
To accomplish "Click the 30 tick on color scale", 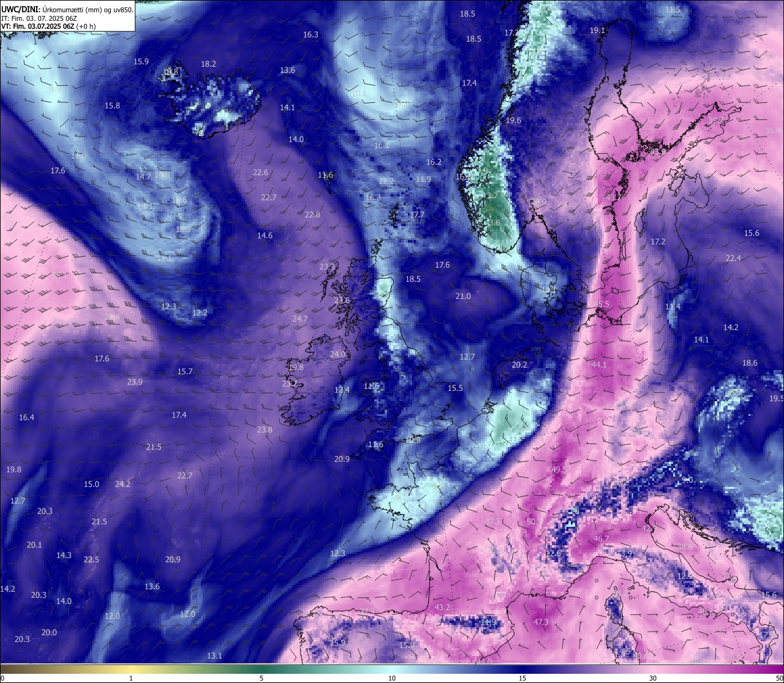I will pyautogui.click(x=653, y=678).
